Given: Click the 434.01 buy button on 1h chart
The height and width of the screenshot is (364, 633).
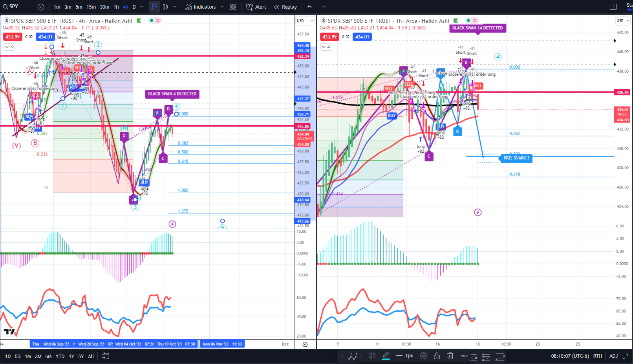Looking at the screenshot, I should pos(362,37).
